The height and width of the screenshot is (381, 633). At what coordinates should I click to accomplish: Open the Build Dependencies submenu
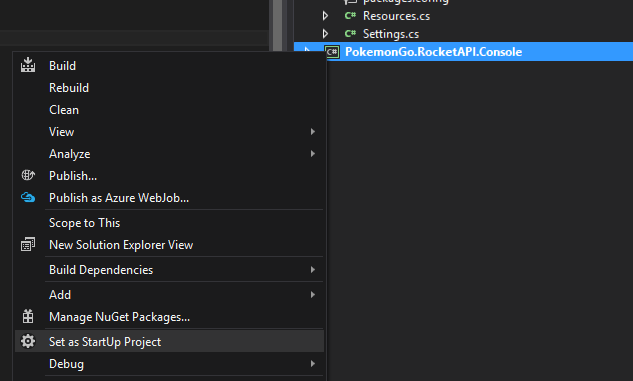click(x=169, y=270)
